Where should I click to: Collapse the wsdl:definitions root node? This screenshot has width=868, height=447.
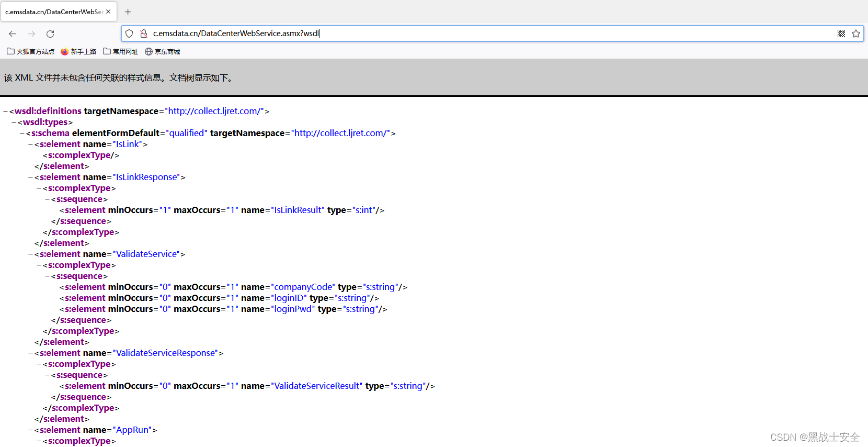click(x=6, y=111)
